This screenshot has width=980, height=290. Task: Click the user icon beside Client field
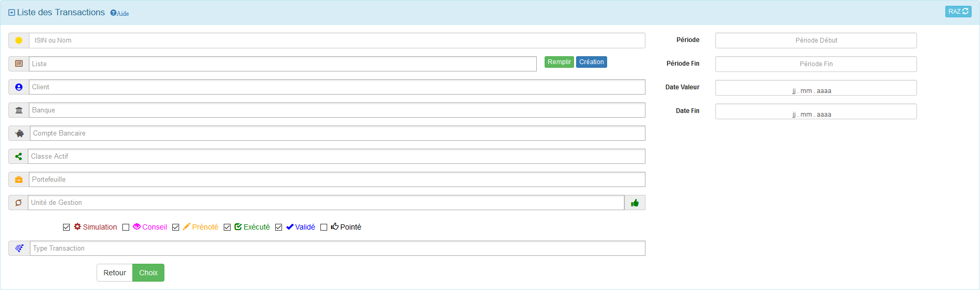[19, 87]
